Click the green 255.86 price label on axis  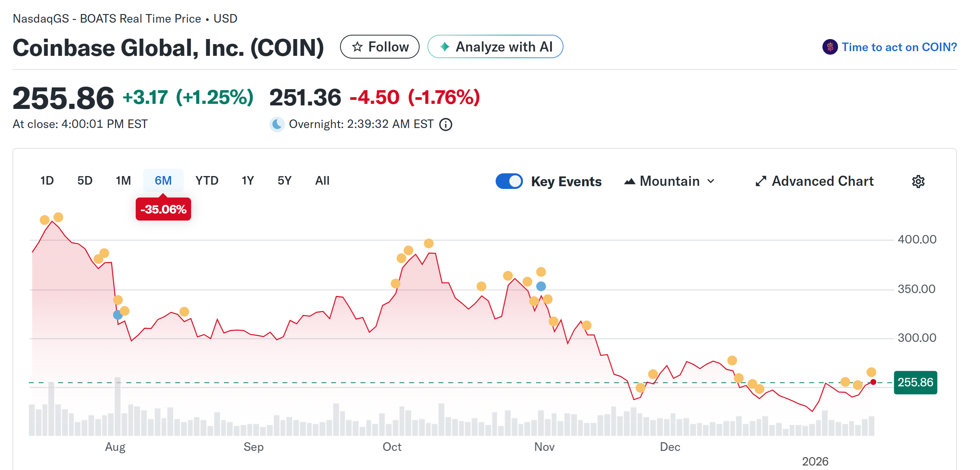[x=915, y=383]
